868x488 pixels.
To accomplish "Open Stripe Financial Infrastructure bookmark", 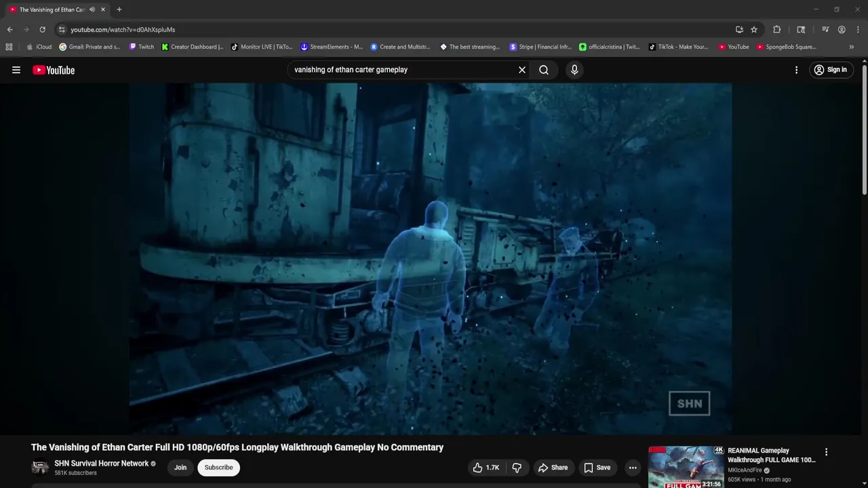I will pos(540,47).
